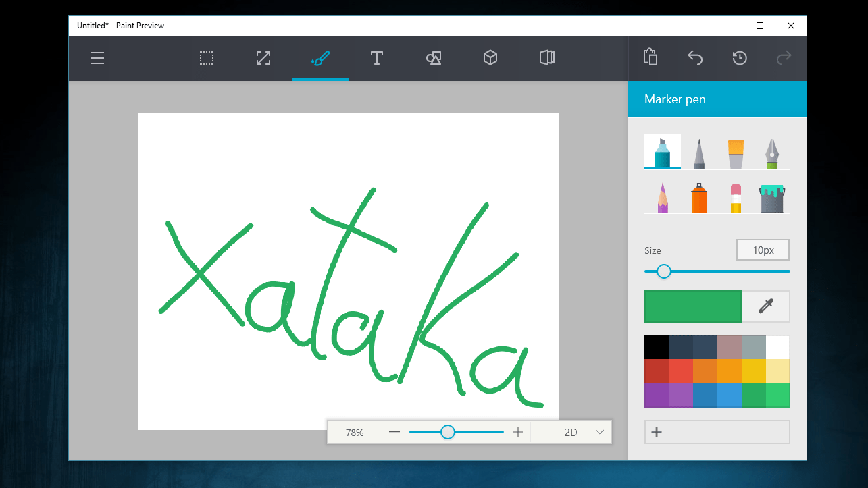868x488 pixels.
Task: Click the current green color preview
Action: (693, 306)
